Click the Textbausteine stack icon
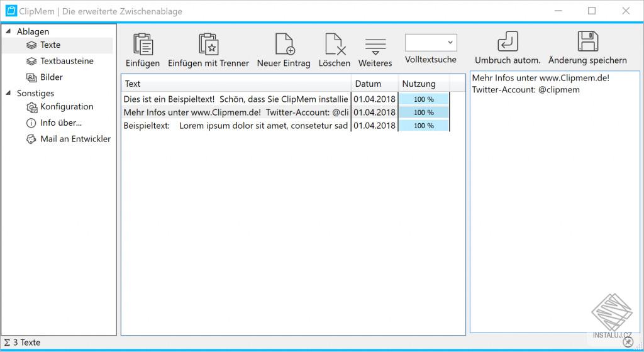The height and width of the screenshot is (352, 644). pos(31,62)
